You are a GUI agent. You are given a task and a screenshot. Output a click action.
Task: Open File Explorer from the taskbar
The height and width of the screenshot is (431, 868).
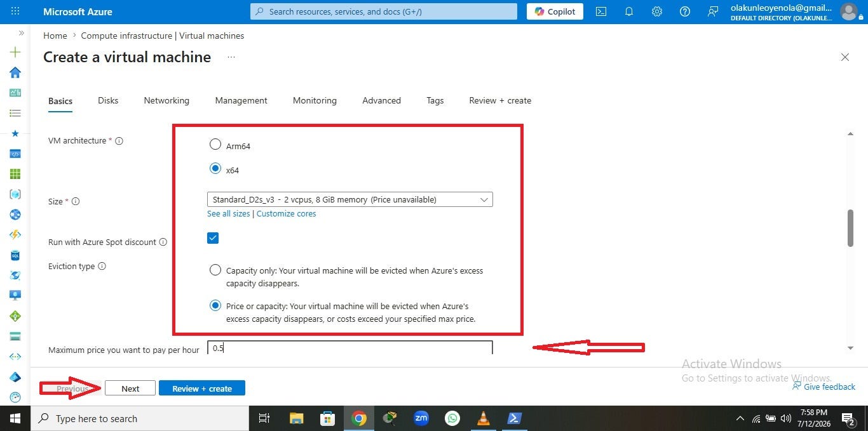tap(296, 418)
